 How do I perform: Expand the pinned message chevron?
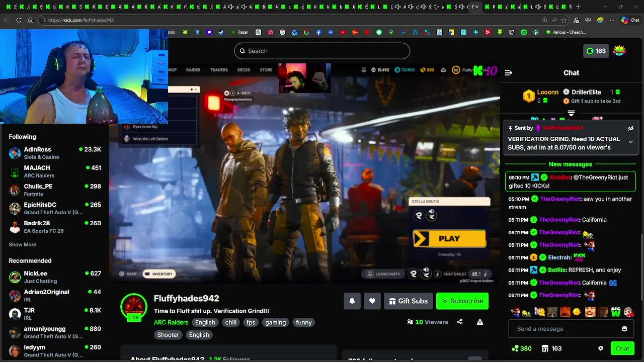pos(630,142)
